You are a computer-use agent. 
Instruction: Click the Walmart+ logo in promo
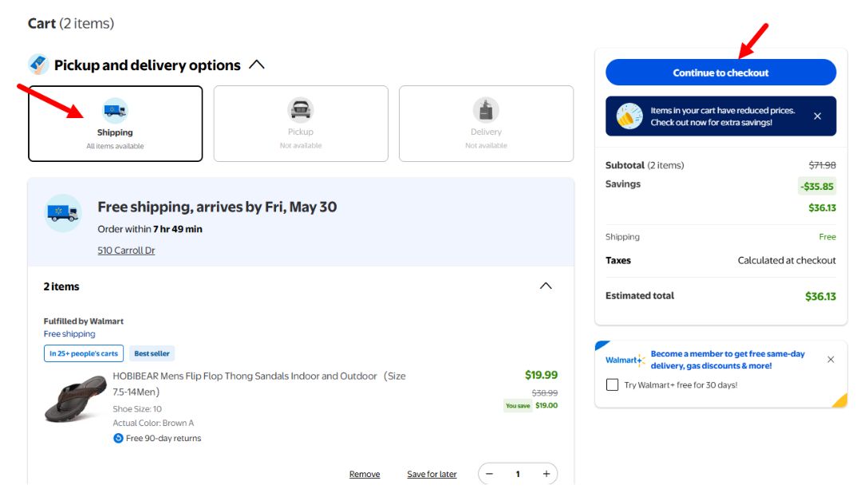pos(625,360)
